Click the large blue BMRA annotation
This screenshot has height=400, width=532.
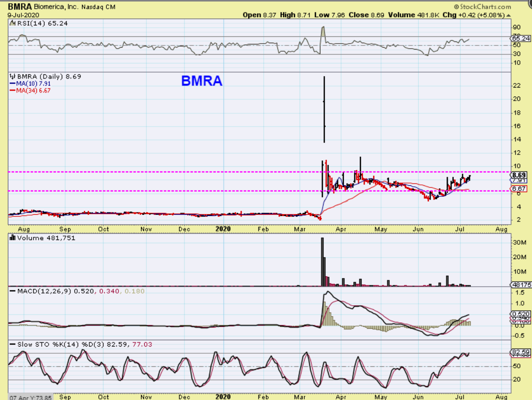(x=202, y=81)
